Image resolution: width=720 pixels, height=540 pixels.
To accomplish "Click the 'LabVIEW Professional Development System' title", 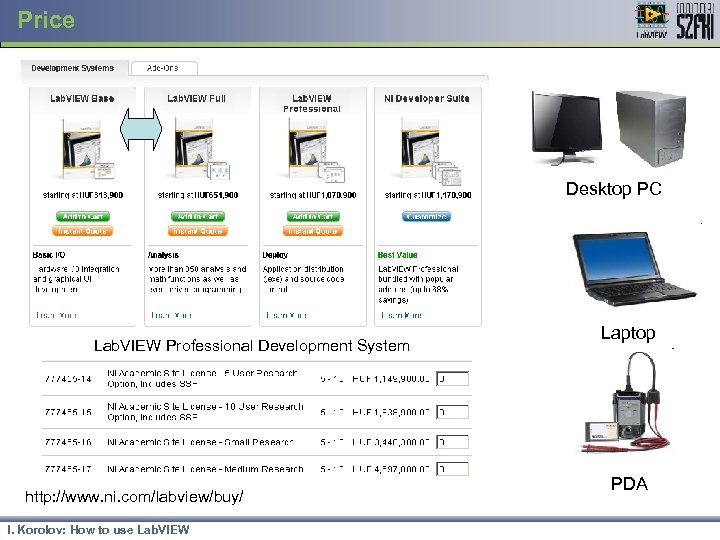I will pos(252,346).
